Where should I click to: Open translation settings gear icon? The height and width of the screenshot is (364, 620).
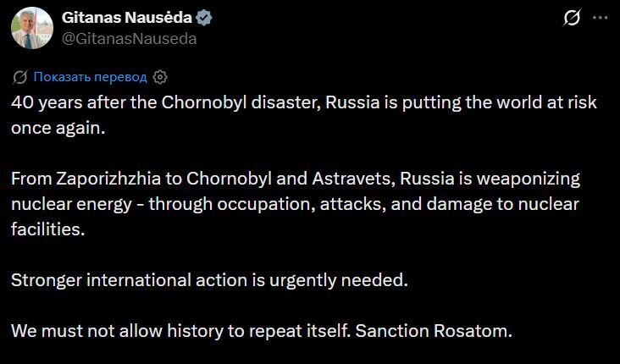(x=160, y=77)
